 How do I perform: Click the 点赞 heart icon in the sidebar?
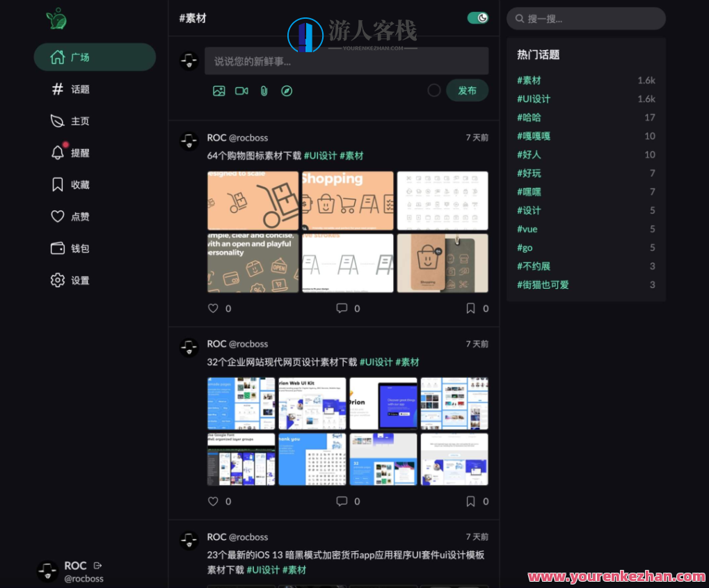(58, 216)
